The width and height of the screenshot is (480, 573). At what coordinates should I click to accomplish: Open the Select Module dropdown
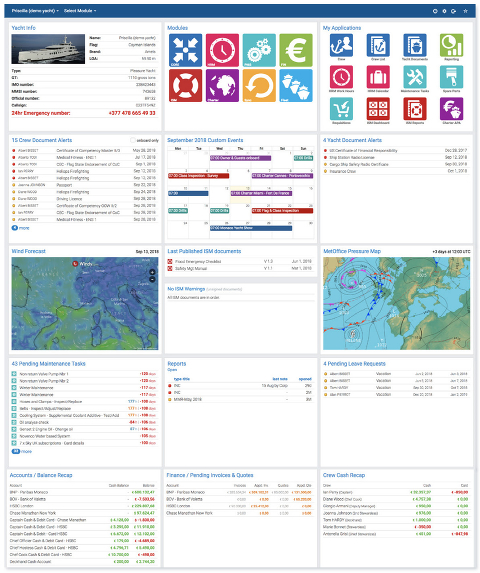80,11
